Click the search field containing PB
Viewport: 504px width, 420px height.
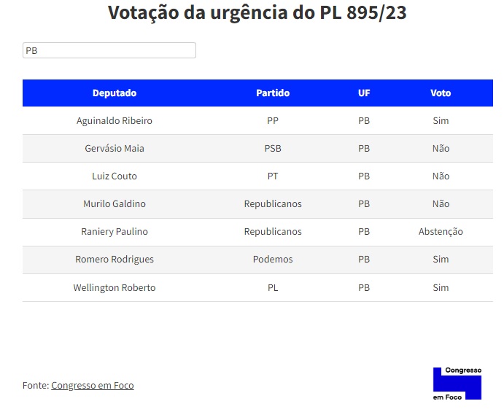click(109, 50)
